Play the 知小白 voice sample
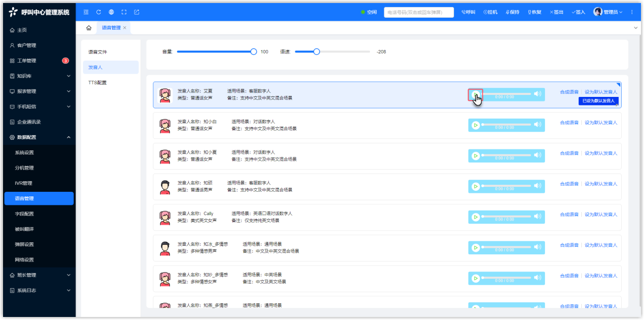 475,125
